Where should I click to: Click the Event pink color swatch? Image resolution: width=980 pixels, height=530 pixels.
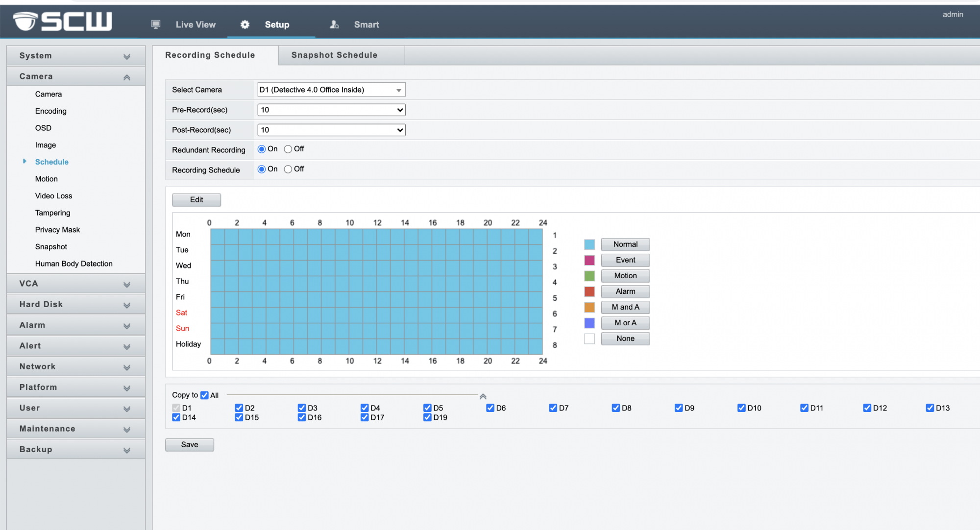tap(589, 260)
